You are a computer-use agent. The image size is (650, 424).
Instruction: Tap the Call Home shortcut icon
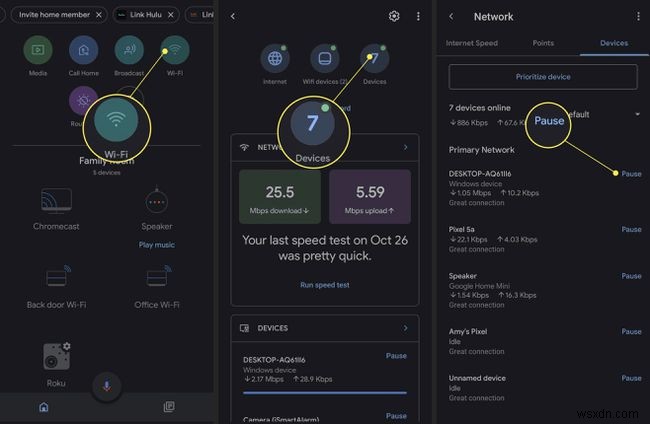point(83,50)
